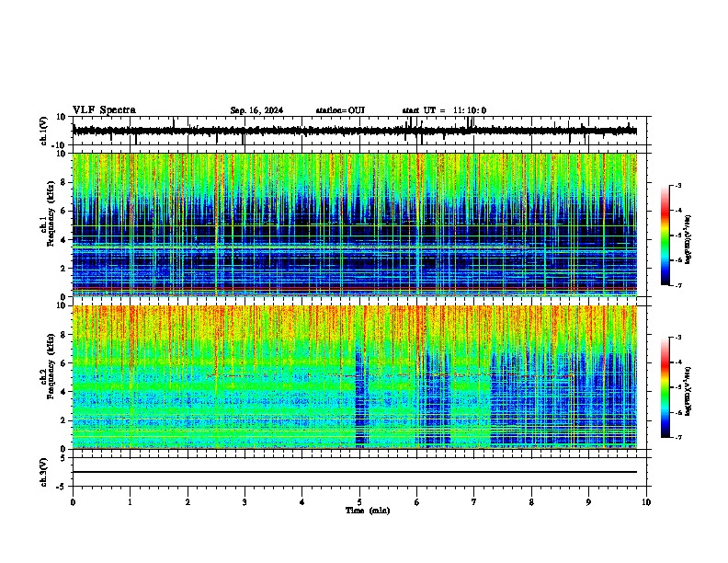Click the '-5' tick on ch.3(V) axis
This screenshot has width=728, height=563.
(x=62, y=487)
